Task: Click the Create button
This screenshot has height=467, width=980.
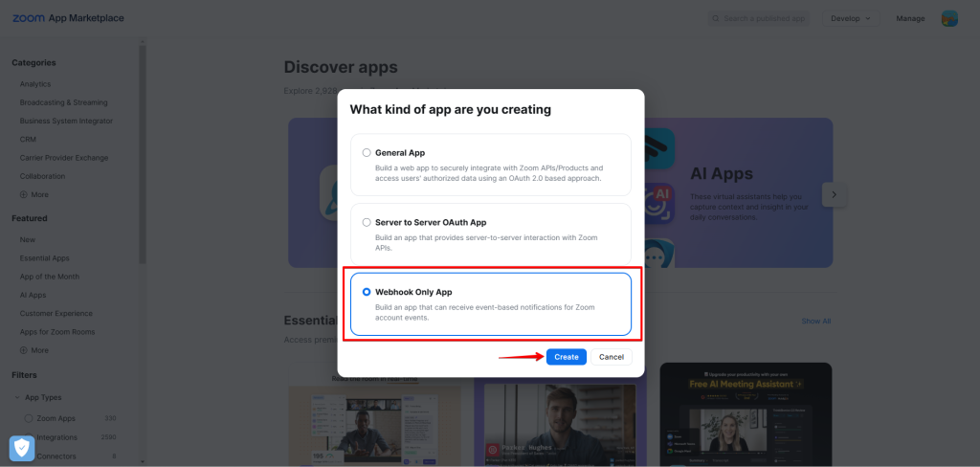Action: click(x=566, y=357)
